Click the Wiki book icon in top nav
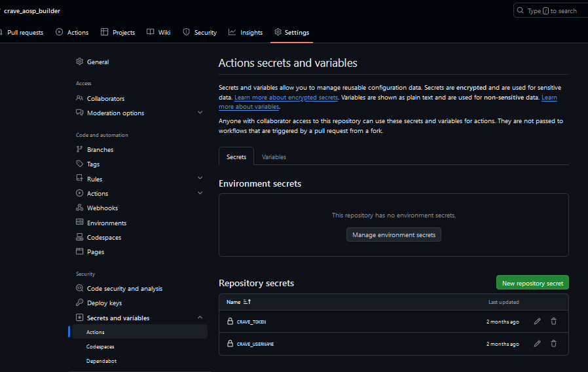This screenshot has height=372, width=588. tap(151, 32)
